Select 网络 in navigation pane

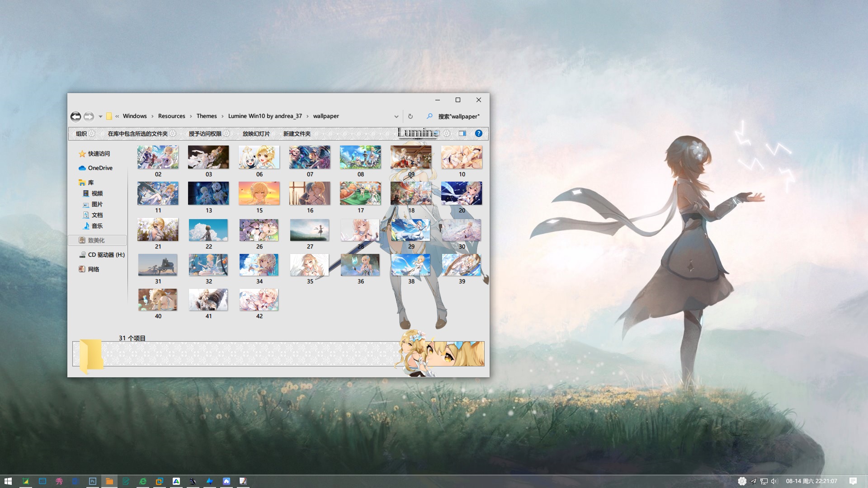coord(89,269)
